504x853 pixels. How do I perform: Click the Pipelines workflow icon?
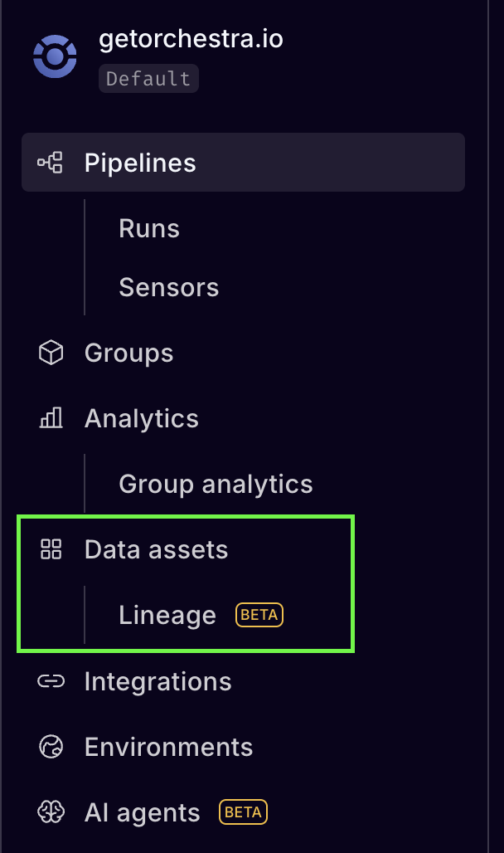(51, 163)
